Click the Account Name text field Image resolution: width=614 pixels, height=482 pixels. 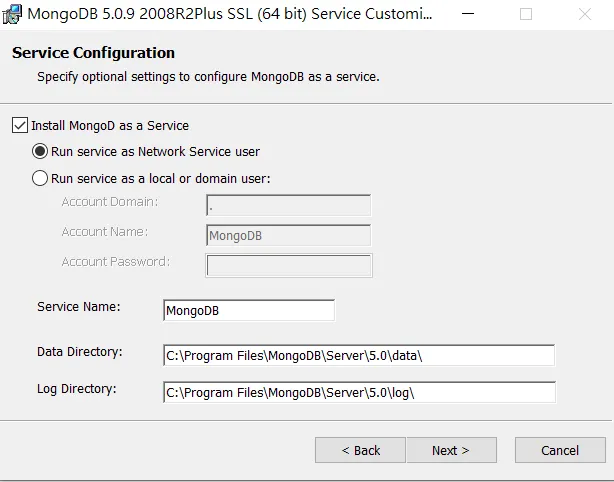pos(288,236)
